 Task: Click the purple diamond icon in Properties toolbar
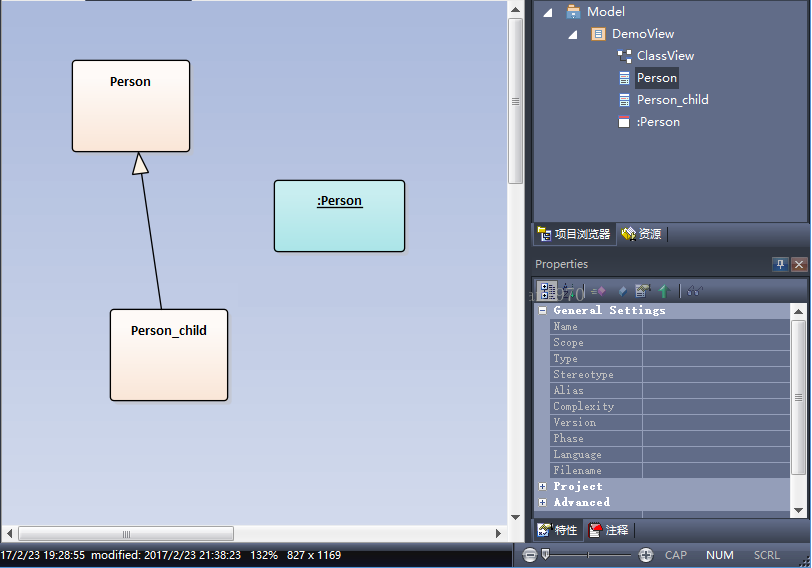(x=599, y=291)
